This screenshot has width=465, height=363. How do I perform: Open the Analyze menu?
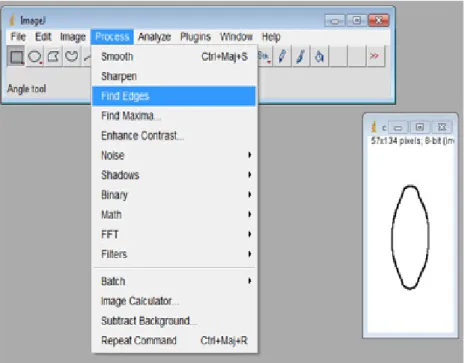155,37
